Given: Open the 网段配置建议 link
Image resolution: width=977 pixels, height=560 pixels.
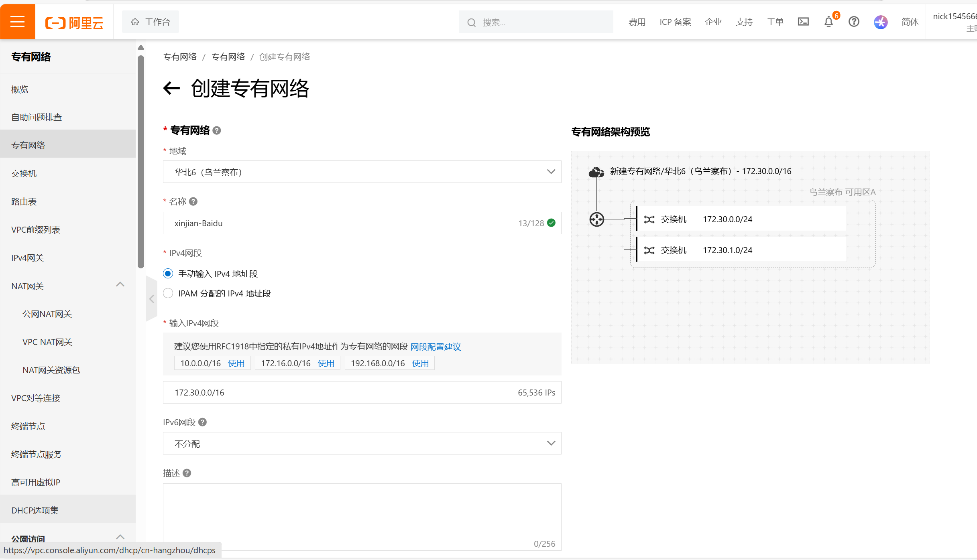Looking at the screenshot, I should click(436, 347).
